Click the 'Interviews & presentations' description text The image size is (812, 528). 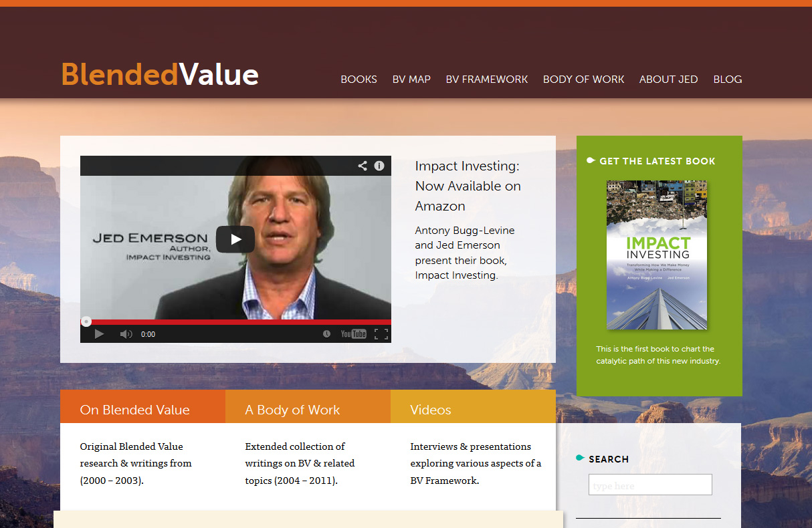476,463
